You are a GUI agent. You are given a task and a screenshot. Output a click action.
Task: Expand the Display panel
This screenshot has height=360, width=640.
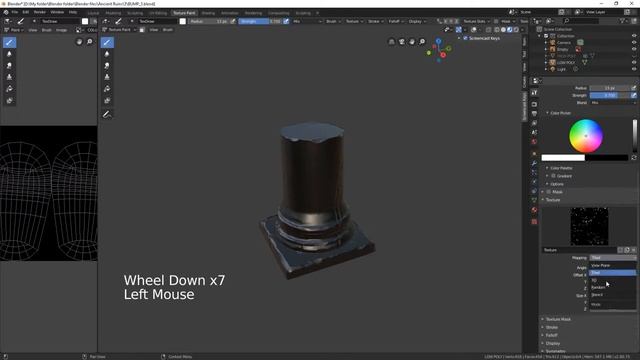(553, 343)
